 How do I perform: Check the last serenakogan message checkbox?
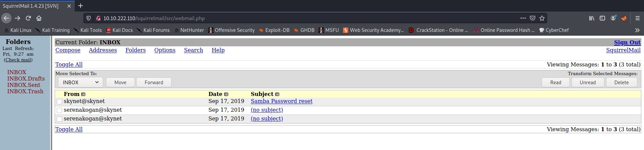59,119
